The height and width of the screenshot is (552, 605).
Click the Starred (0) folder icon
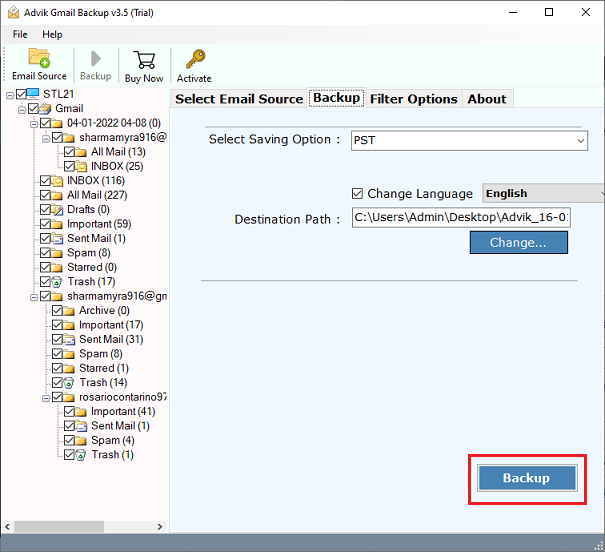coord(57,267)
